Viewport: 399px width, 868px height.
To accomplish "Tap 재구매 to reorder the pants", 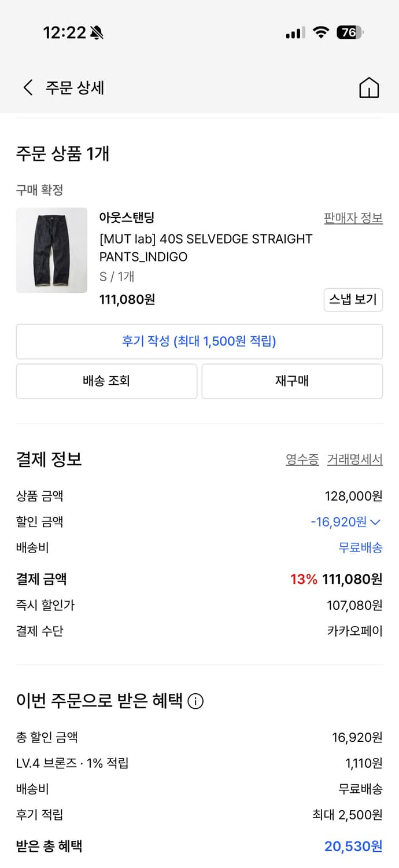I will [292, 381].
